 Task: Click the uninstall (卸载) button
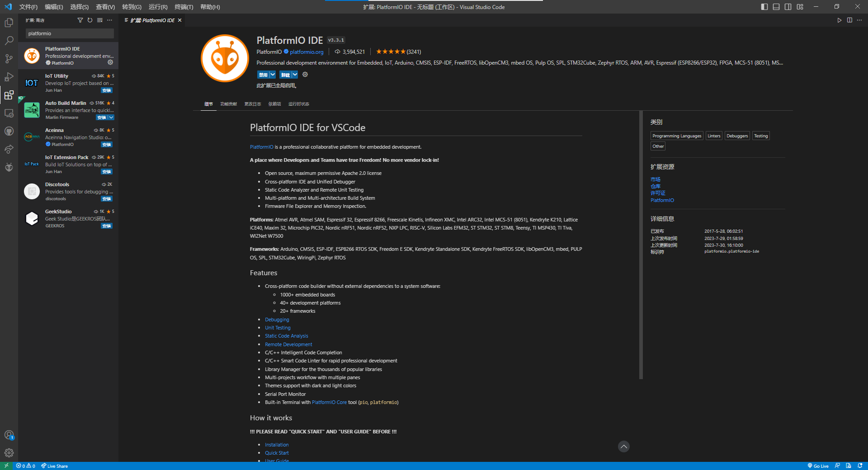point(285,75)
